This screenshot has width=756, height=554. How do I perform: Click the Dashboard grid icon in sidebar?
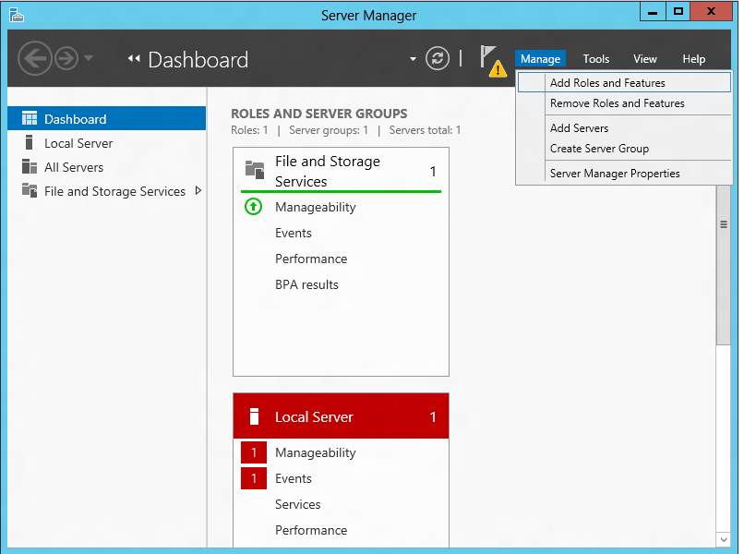click(x=30, y=118)
